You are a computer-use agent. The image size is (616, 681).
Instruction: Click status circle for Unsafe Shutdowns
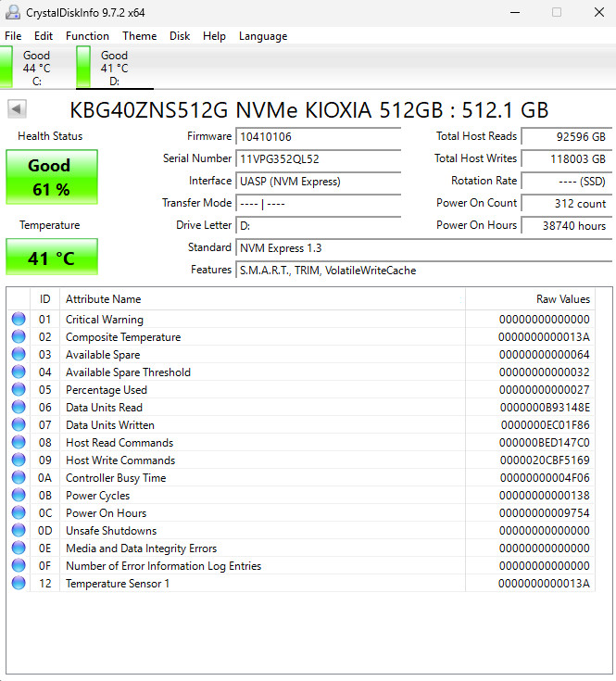[x=19, y=530]
